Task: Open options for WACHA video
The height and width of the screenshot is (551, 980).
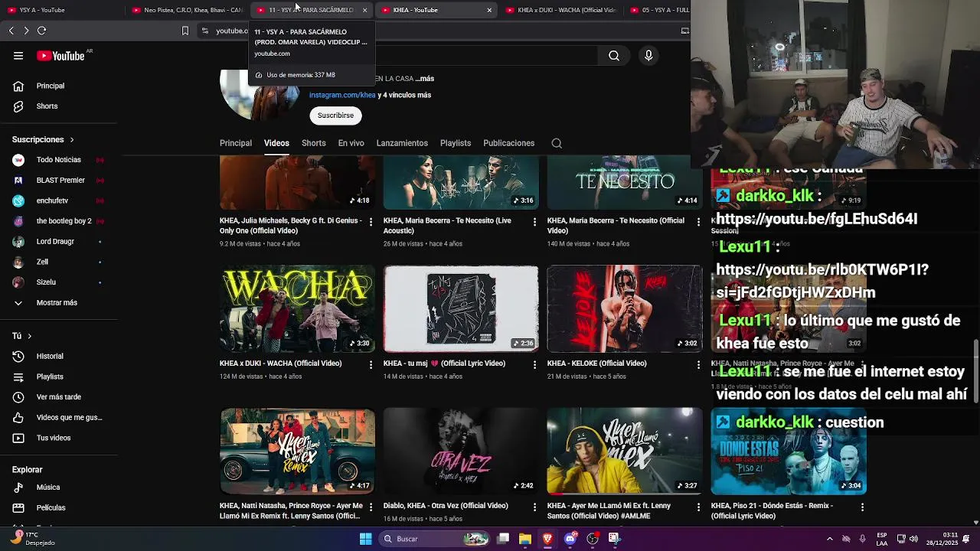Action: pos(371,364)
